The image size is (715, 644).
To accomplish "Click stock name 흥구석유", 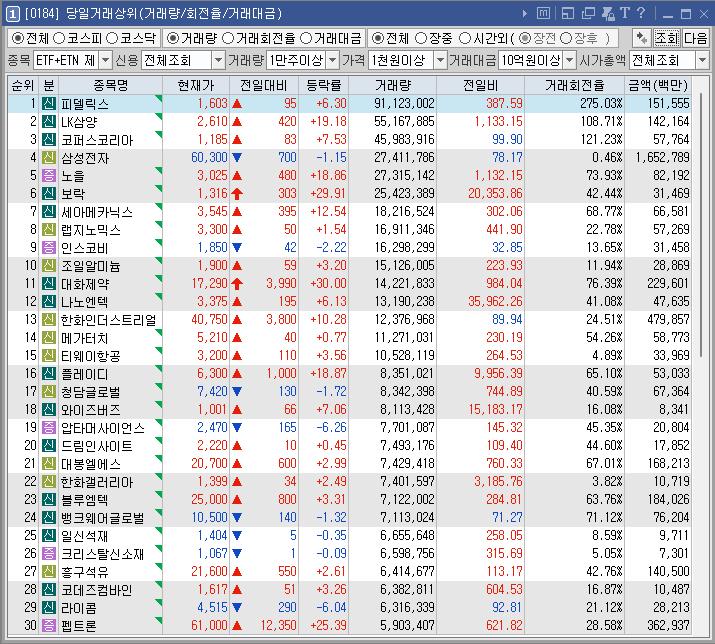I will point(84,571).
